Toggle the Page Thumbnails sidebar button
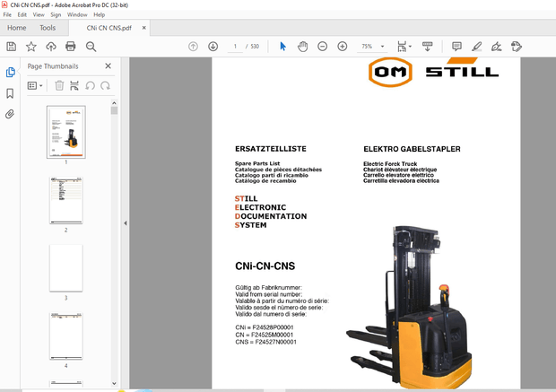The image size is (556, 392). (x=11, y=73)
